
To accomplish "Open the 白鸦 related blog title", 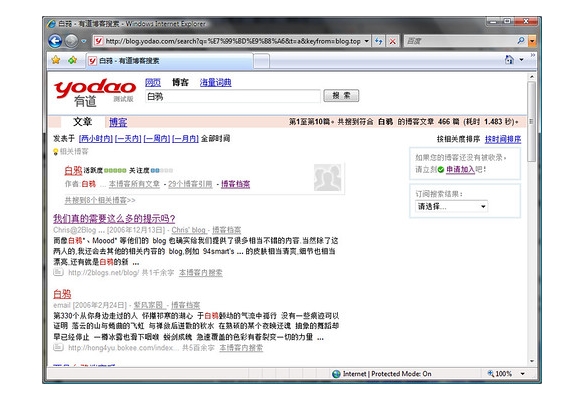I will [73, 171].
